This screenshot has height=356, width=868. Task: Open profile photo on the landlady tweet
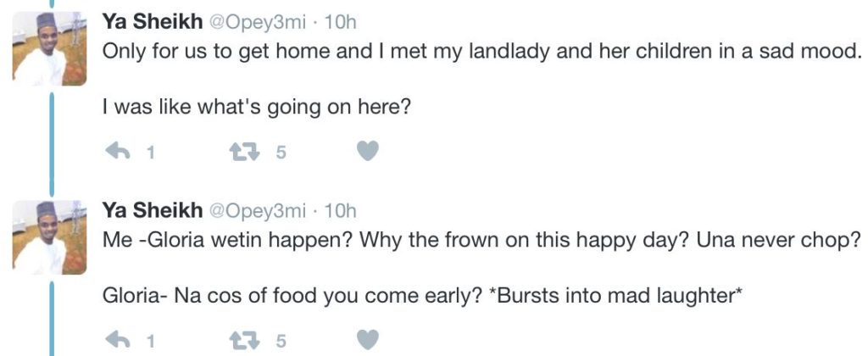click(x=49, y=48)
